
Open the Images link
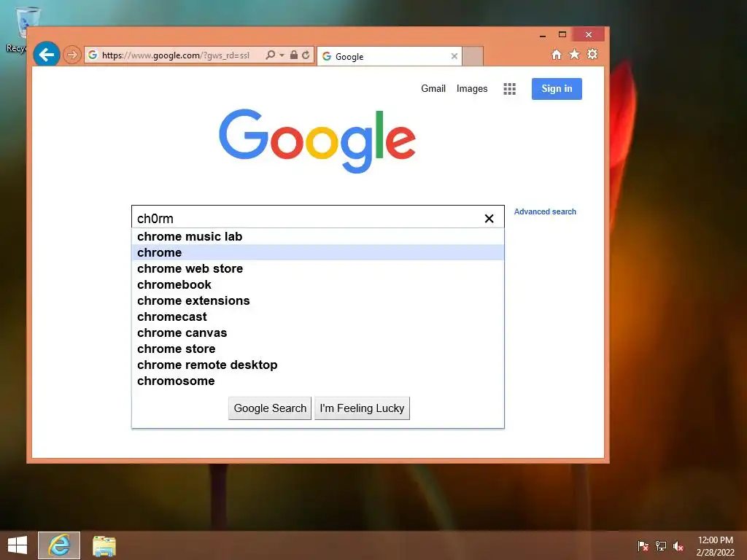472,88
